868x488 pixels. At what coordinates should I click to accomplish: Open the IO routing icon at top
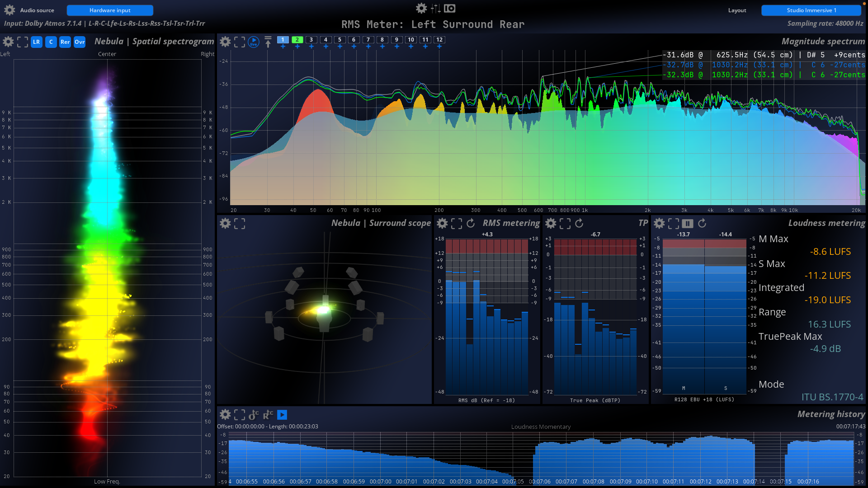[x=450, y=8]
